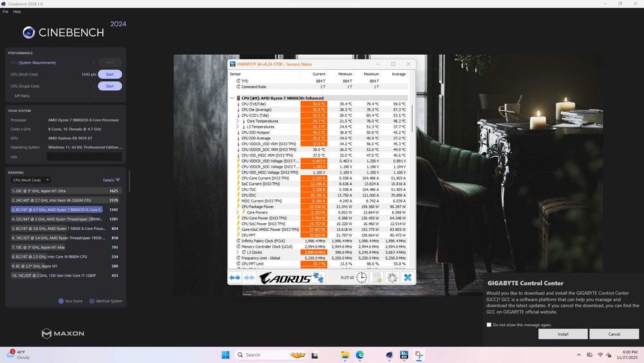Viewport: 644px width, 363px height.
Task: Click the log to file icon in HWiNFO
Action: [x=377, y=277]
